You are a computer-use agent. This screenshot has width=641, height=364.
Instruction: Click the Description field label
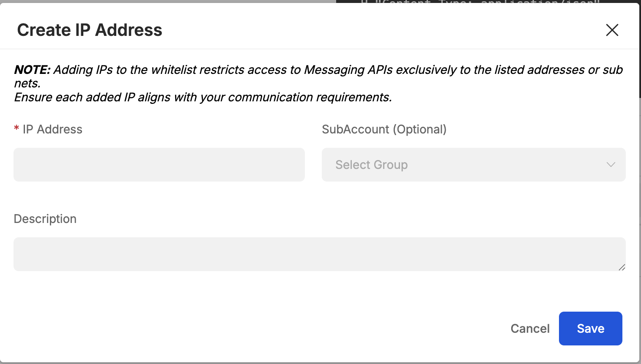coord(45,219)
